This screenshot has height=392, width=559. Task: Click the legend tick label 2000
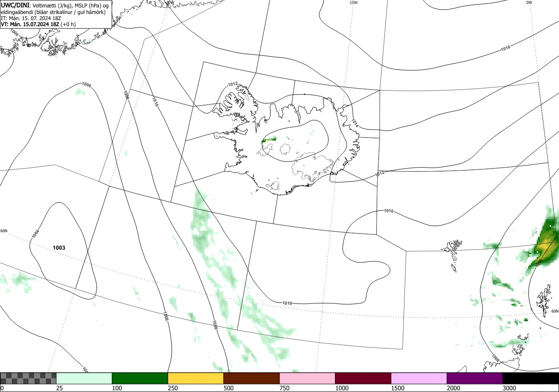tap(453, 388)
